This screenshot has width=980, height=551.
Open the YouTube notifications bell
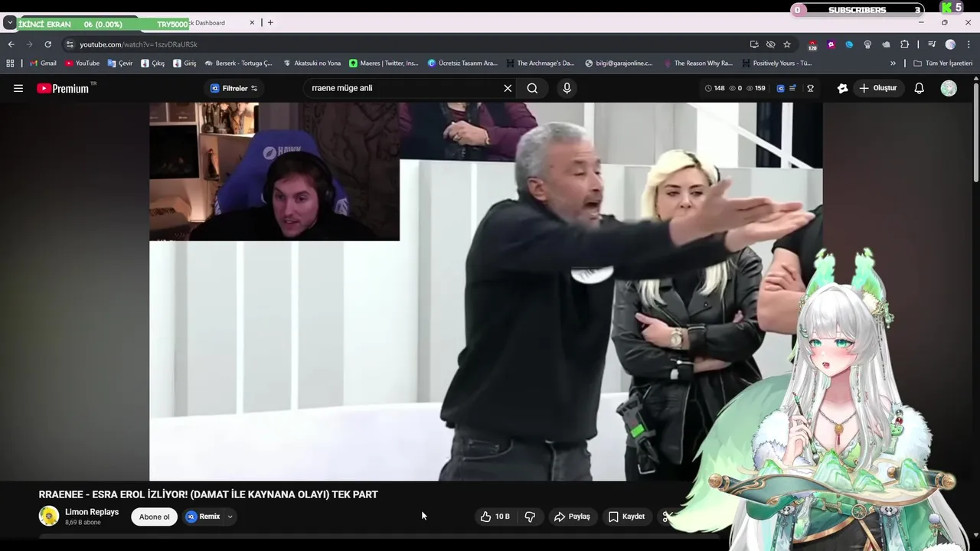(920, 88)
